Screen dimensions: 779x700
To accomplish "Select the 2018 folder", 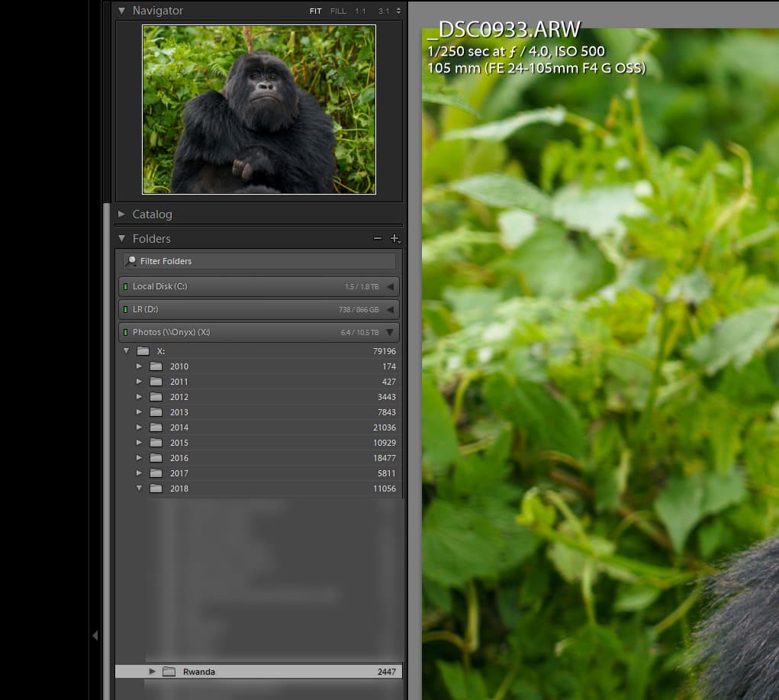I will pos(259,489).
